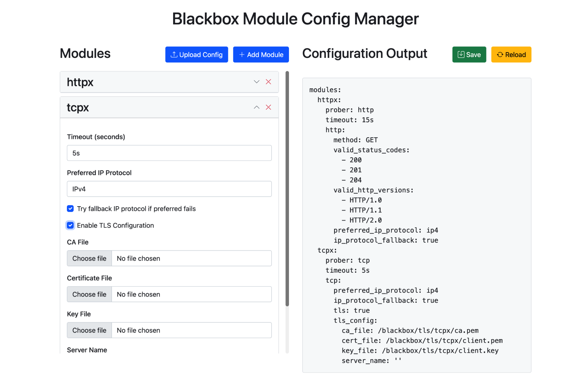Click Certificate File 'No file chosen' text
588x386 pixels.
(138, 294)
